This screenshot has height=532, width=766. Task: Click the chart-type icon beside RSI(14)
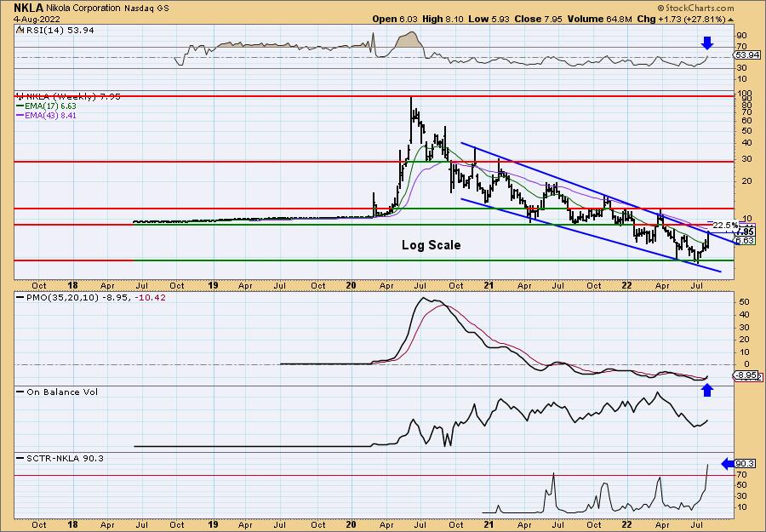point(20,30)
